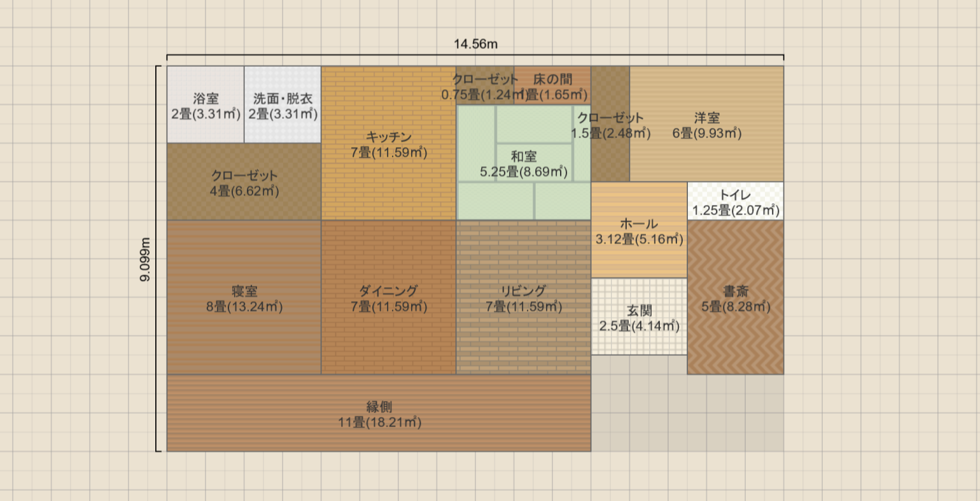Select the トイレ room

coord(736,201)
